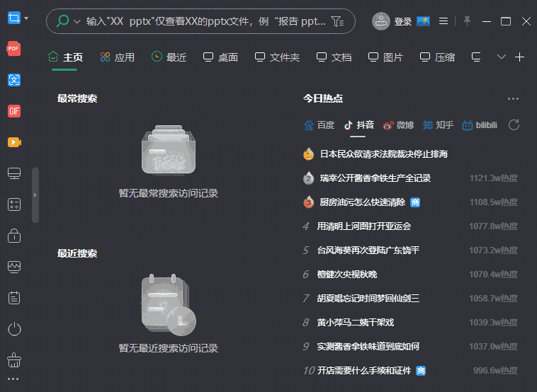Switch to the 文档 documents tab
The image size is (537, 392).
pyautogui.click(x=334, y=57)
